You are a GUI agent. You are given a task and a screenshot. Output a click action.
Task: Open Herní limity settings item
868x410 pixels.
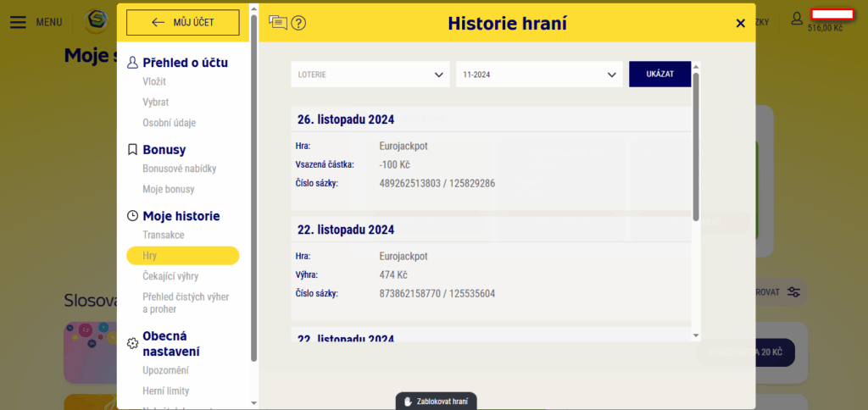pyautogui.click(x=166, y=391)
